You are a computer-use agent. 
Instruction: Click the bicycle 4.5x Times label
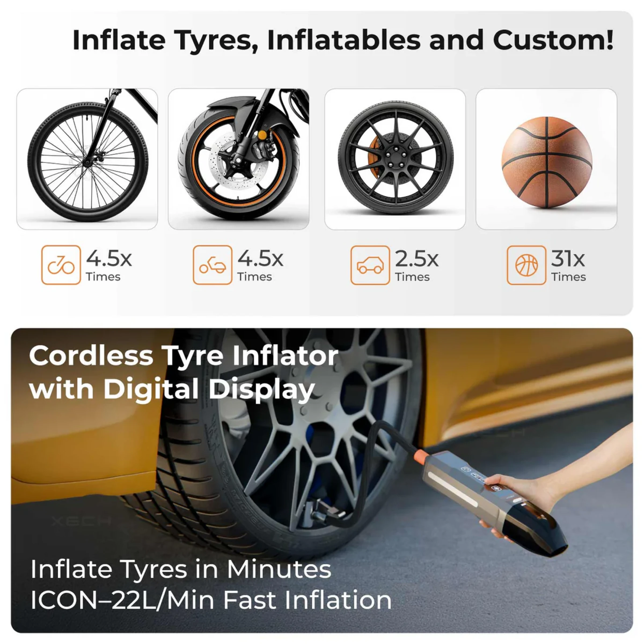(109, 265)
